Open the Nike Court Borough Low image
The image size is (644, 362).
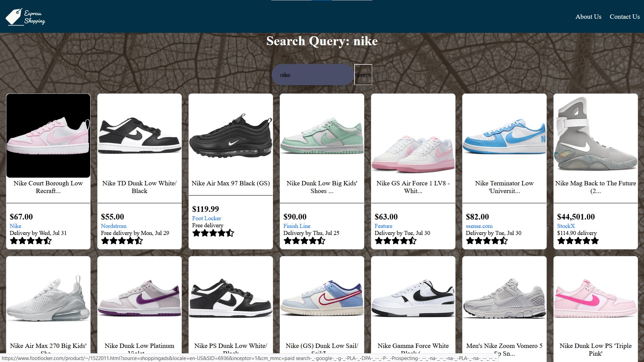(x=48, y=136)
